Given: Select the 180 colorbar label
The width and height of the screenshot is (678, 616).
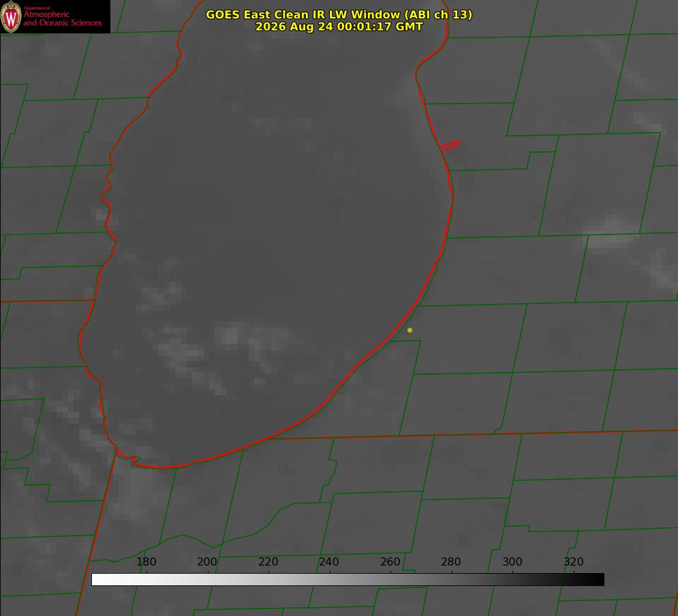Looking at the screenshot, I should pyautogui.click(x=146, y=561).
